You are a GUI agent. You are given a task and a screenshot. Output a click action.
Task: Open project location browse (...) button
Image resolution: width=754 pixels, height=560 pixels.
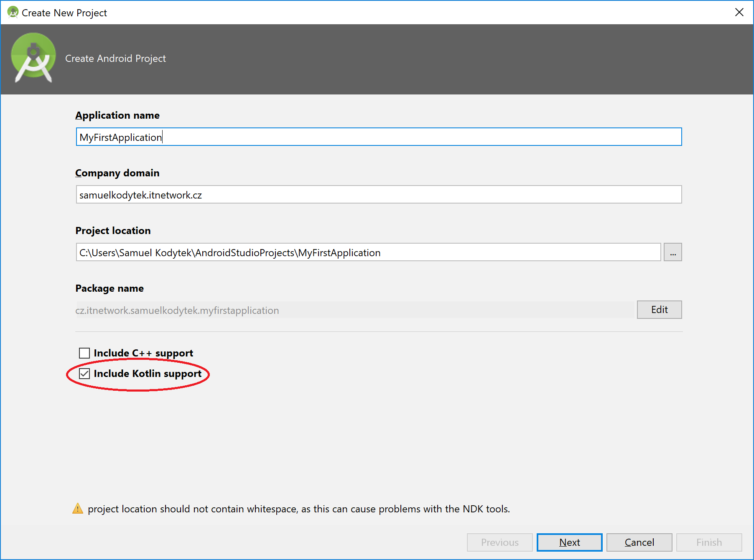tap(672, 252)
